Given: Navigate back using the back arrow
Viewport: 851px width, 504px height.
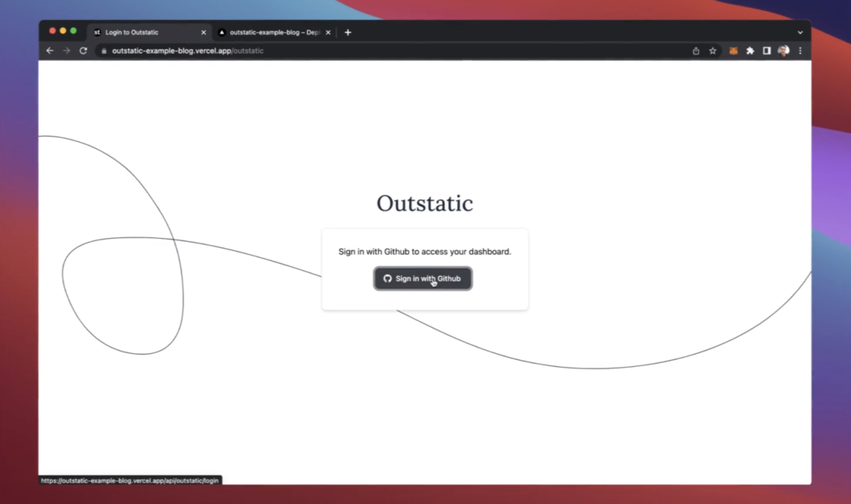Looking at the screenshot, I should click(x=49, y=50).
